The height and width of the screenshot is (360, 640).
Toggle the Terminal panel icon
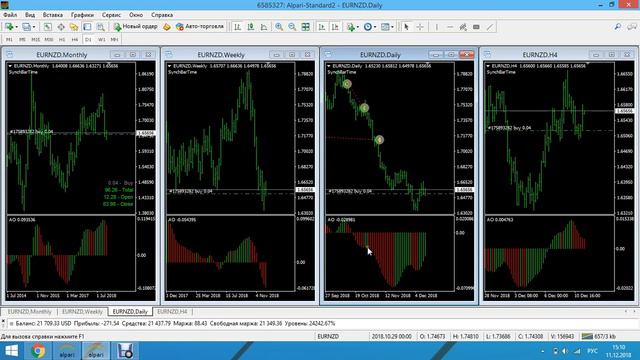[x=87, y=27]
